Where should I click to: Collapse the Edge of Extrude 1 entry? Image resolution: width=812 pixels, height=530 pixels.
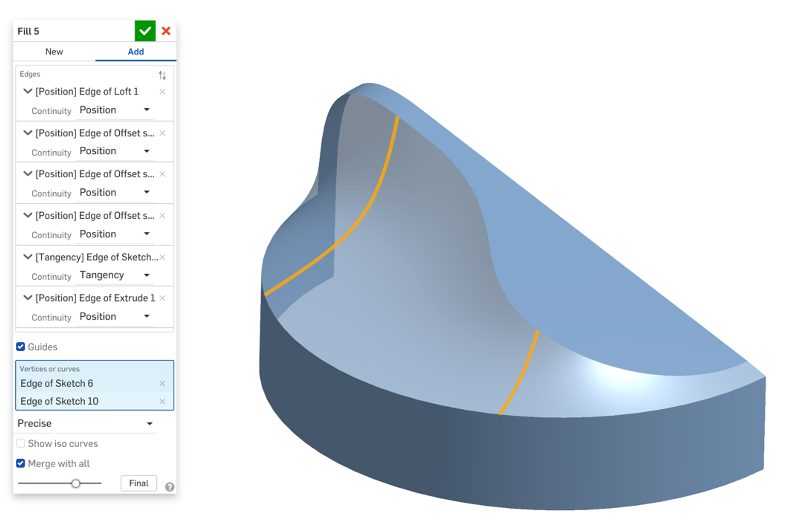(x=28, y=298)
